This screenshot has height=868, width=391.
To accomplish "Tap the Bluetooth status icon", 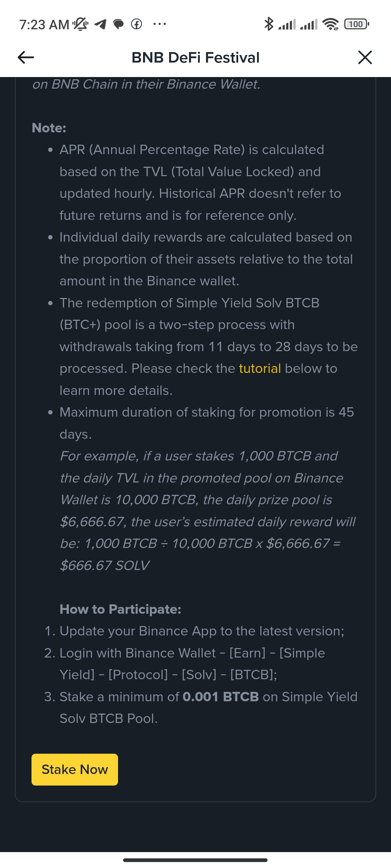I will [269, 24].
